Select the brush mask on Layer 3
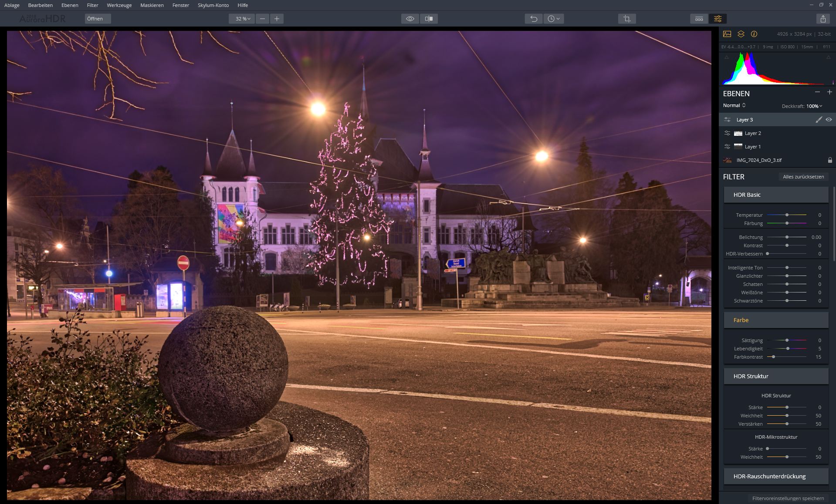This screenshot has height=504, width=836. (819, 120)
